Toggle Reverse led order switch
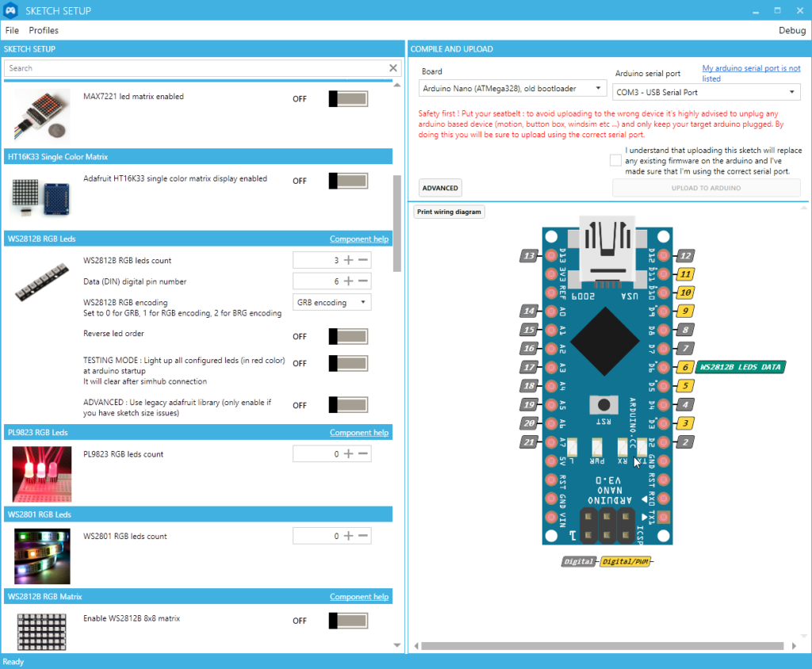Screen dimensions: 812x669 click(x=348, y=336)
